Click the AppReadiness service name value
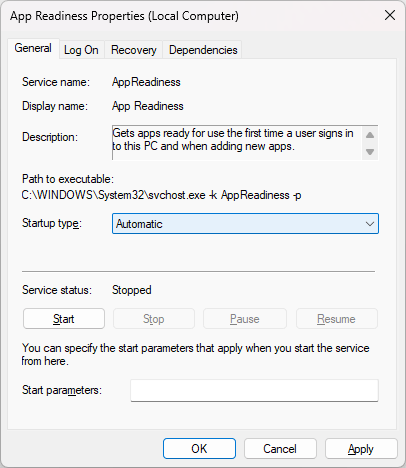The image size is (406, 468). (x=146, y=82)
